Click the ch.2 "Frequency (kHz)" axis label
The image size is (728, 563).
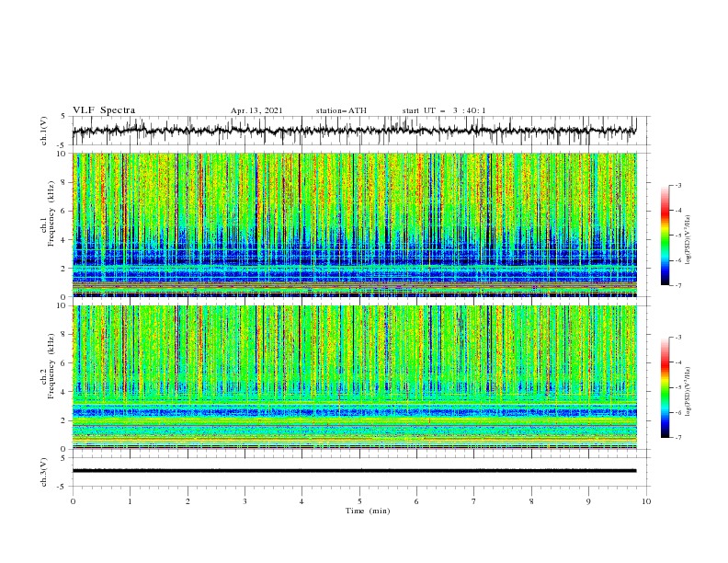(x=51, y=366)
